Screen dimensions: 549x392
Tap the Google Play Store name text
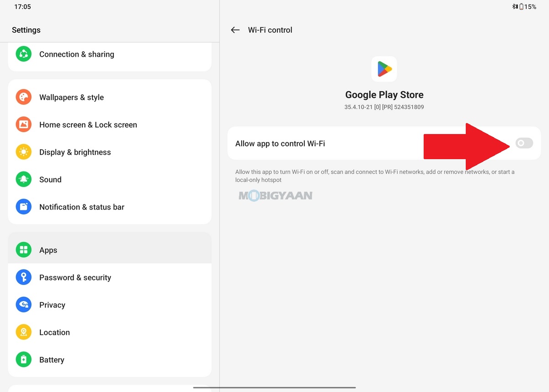pos(384,95)
